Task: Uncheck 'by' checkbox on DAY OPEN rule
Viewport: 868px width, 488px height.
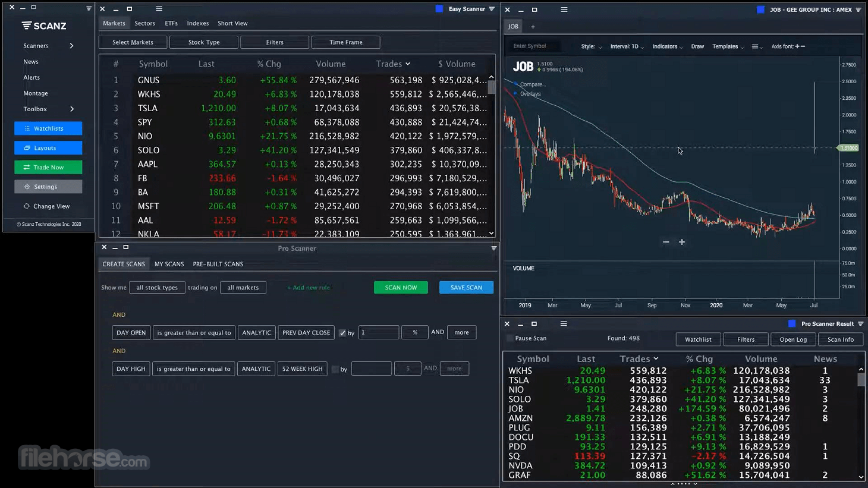Action: point(342,333)
